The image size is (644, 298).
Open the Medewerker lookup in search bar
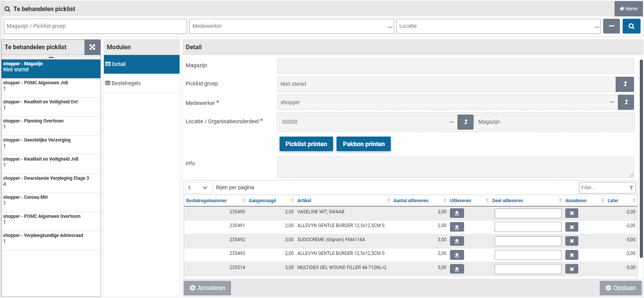[x=390, y=27]
